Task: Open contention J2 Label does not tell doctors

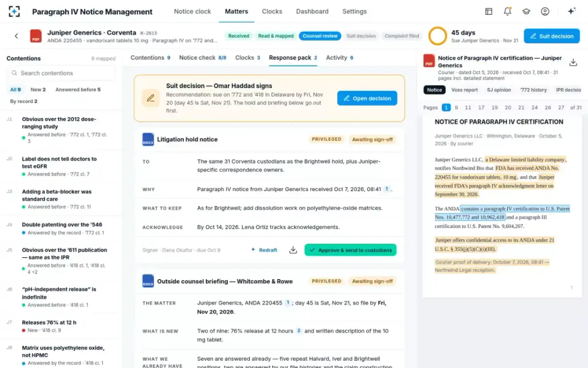Action: tap(61, 166)
